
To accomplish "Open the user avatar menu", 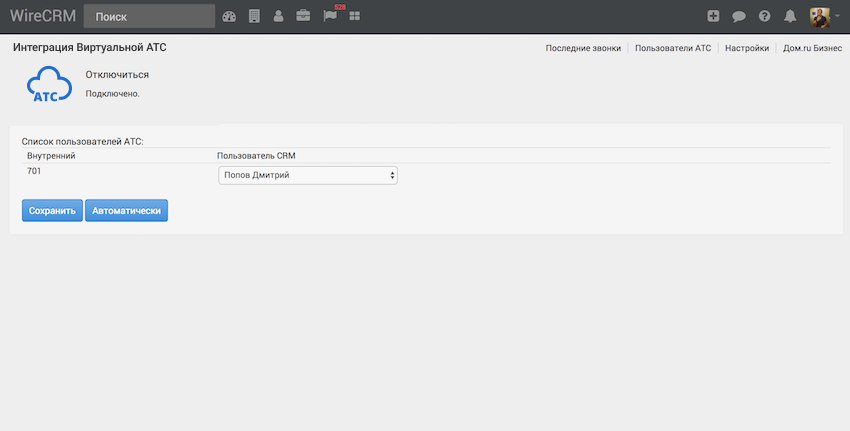I will tap(822, 16).
